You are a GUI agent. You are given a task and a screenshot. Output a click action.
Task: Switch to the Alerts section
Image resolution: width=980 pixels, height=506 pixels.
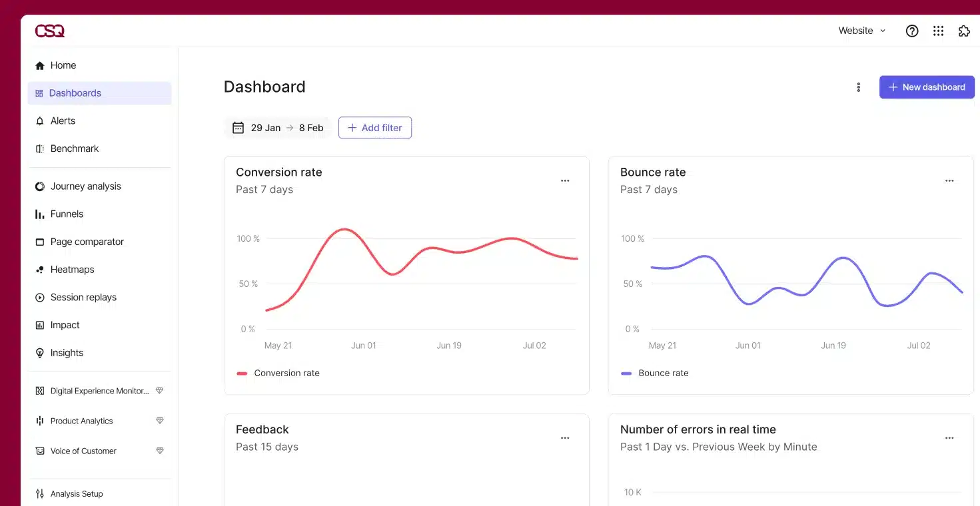point(64,121)
